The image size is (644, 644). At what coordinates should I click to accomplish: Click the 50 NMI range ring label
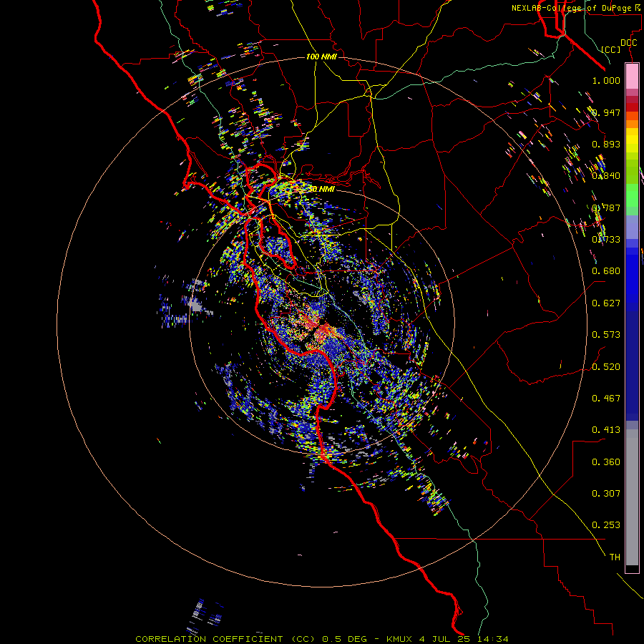[x=323, y=189]
